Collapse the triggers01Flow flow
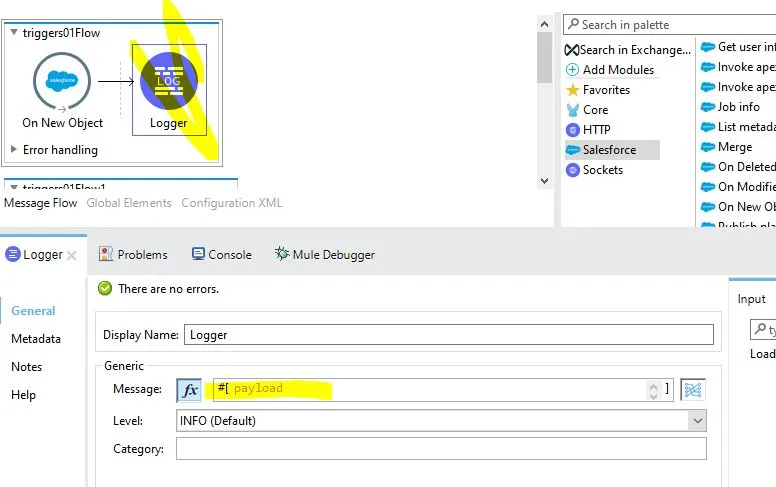 (14, 33)
